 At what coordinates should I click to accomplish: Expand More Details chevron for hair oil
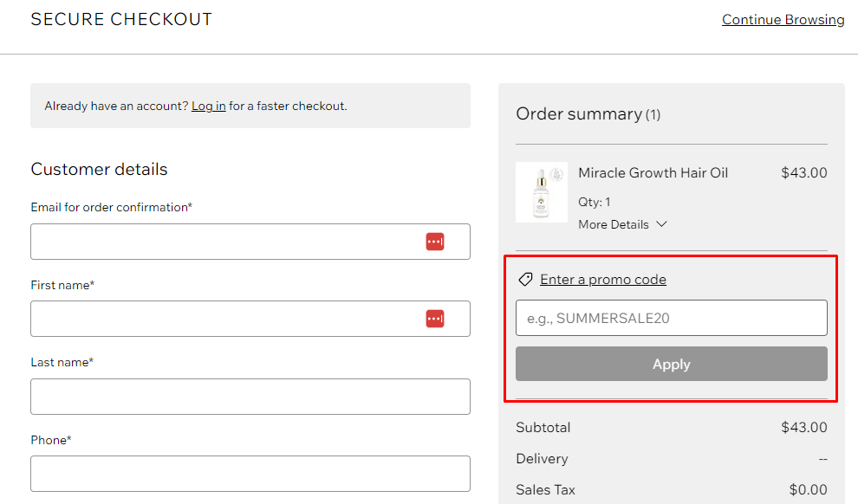[x=661, y=224]
